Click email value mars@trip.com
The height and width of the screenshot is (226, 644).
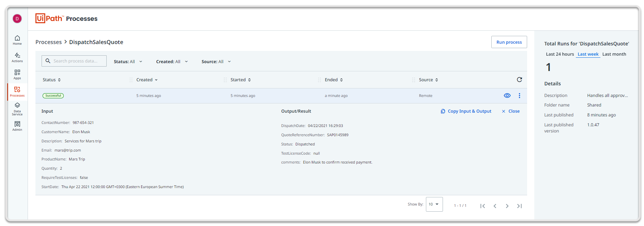67,150
